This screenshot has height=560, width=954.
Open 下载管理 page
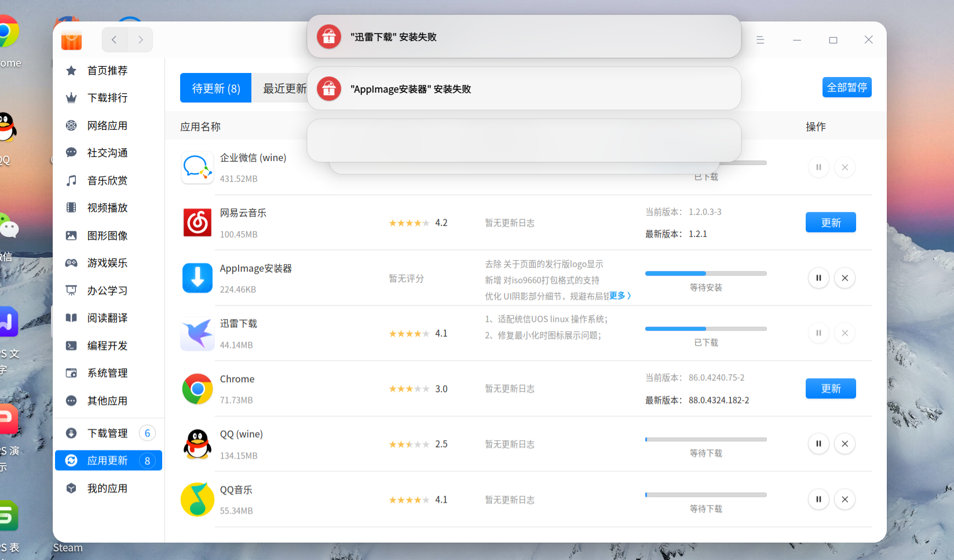[108, 433]
